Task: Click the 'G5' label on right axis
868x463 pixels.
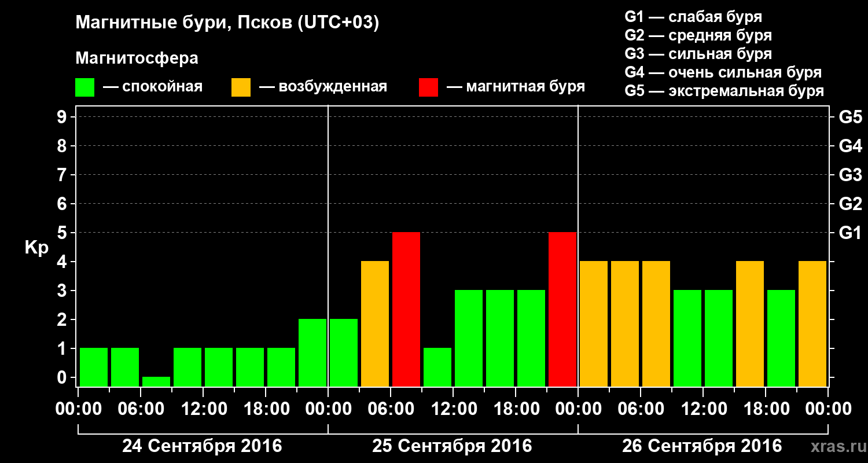Action: pos(851,117)
